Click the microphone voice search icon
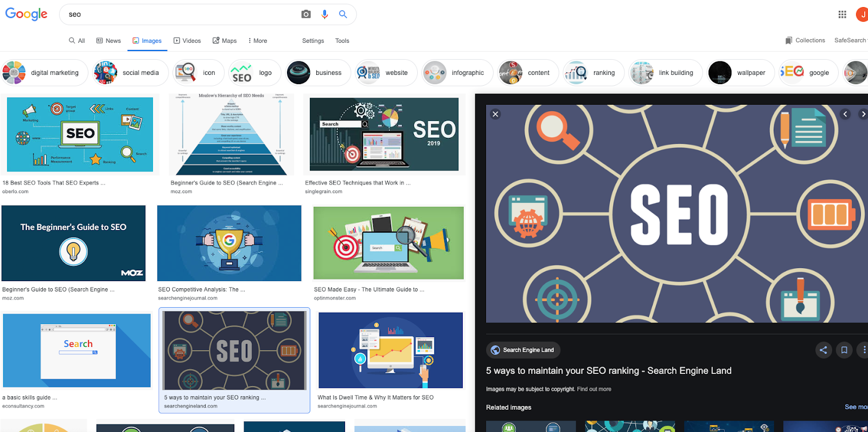The image size is (868, 432). tap(324, 14)
